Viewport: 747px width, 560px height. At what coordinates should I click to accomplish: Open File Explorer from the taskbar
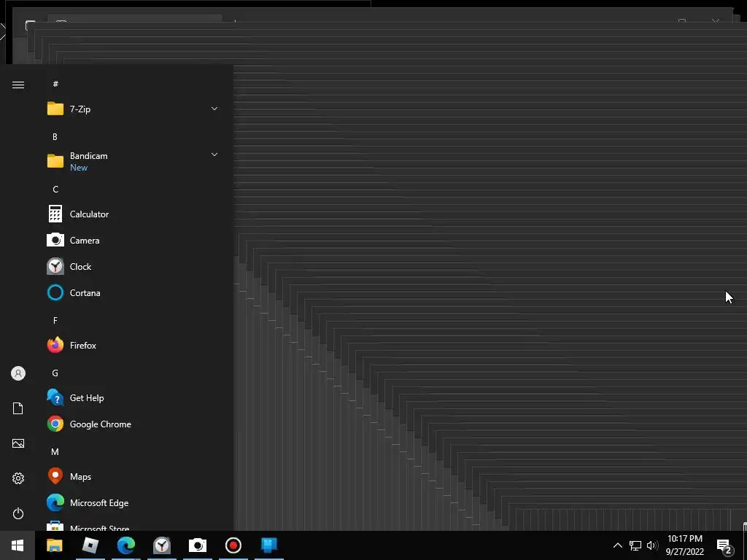tap(54, 545)
